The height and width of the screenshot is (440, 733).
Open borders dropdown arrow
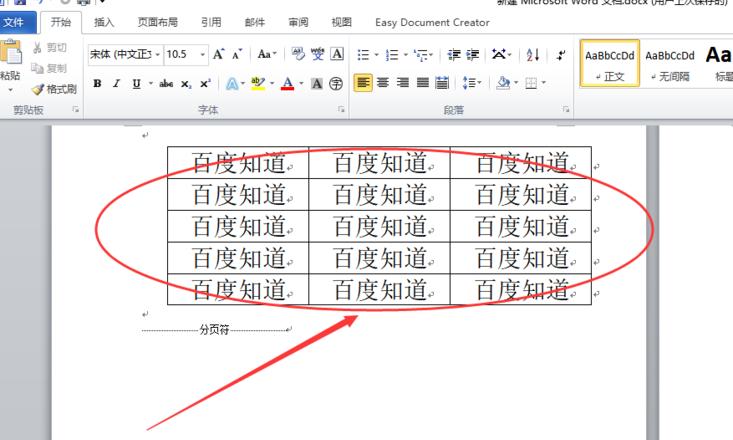pyautogui.click(x=544, y=83)
